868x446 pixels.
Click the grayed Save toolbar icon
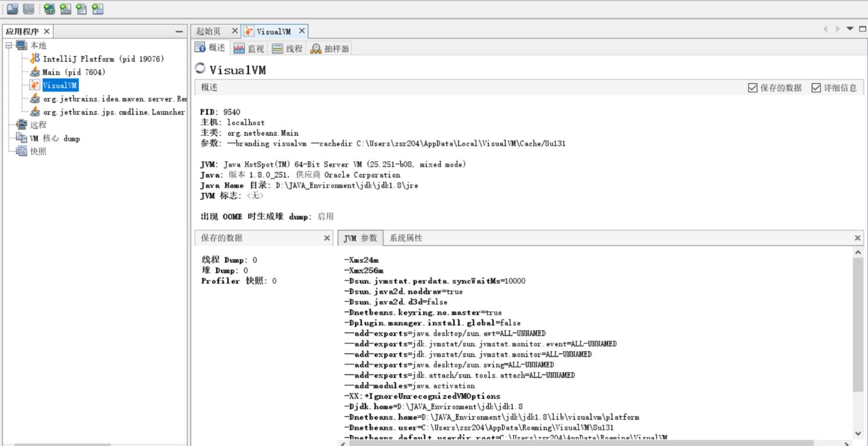tap(28, 9)
